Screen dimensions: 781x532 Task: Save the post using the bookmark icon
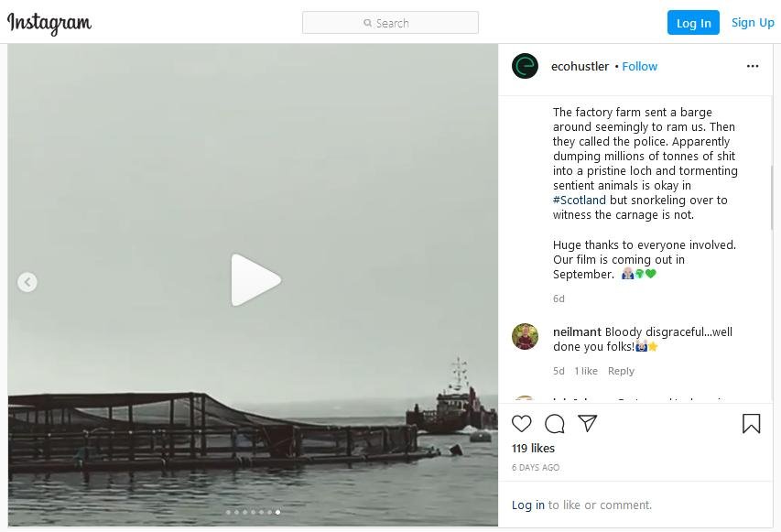coord(751,423)
